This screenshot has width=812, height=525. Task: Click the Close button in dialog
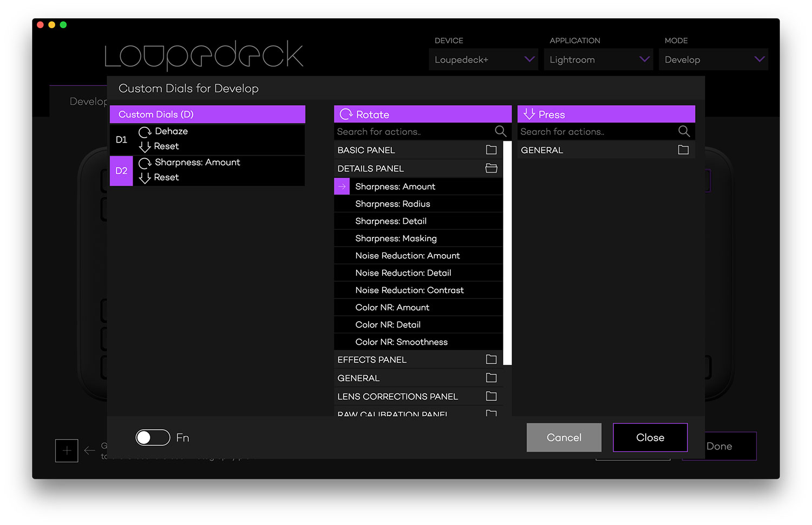point(650,438)
